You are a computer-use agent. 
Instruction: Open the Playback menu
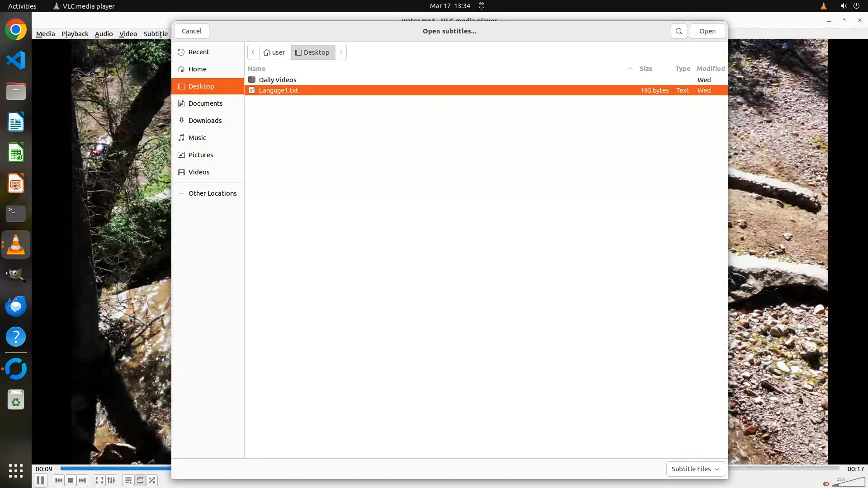coord(75,34)
